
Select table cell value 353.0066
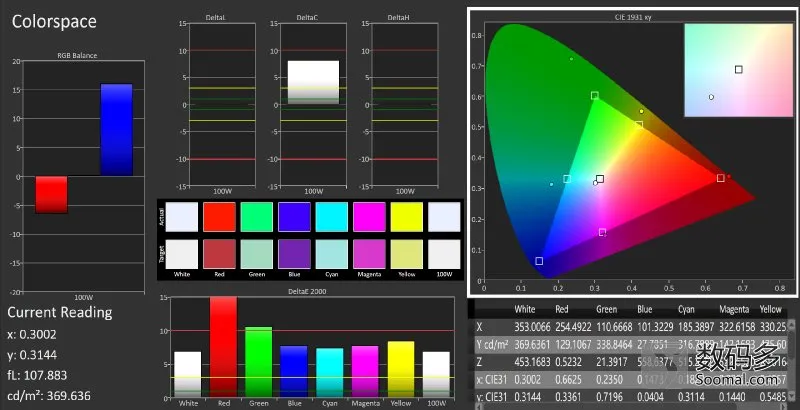532,327
